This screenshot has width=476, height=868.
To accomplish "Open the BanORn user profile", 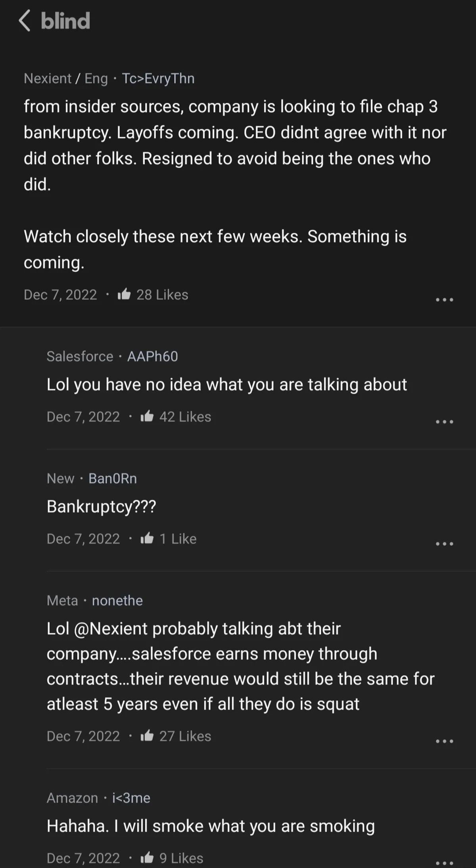I will pos(113,479).
